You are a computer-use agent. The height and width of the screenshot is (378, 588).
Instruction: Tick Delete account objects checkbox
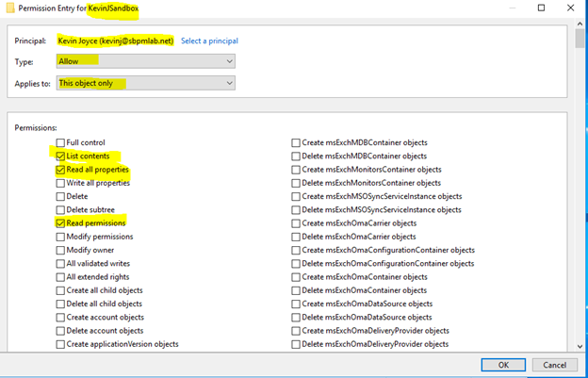pyautogui.click(x=60, y=331)
